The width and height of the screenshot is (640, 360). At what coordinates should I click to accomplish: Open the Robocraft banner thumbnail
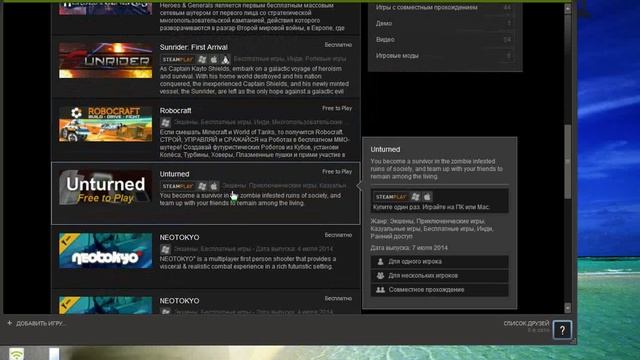(106, 124)
